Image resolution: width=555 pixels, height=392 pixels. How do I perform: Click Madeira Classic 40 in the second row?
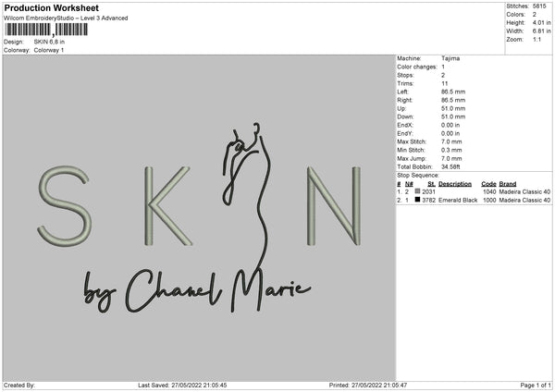[x=524, y=201]
